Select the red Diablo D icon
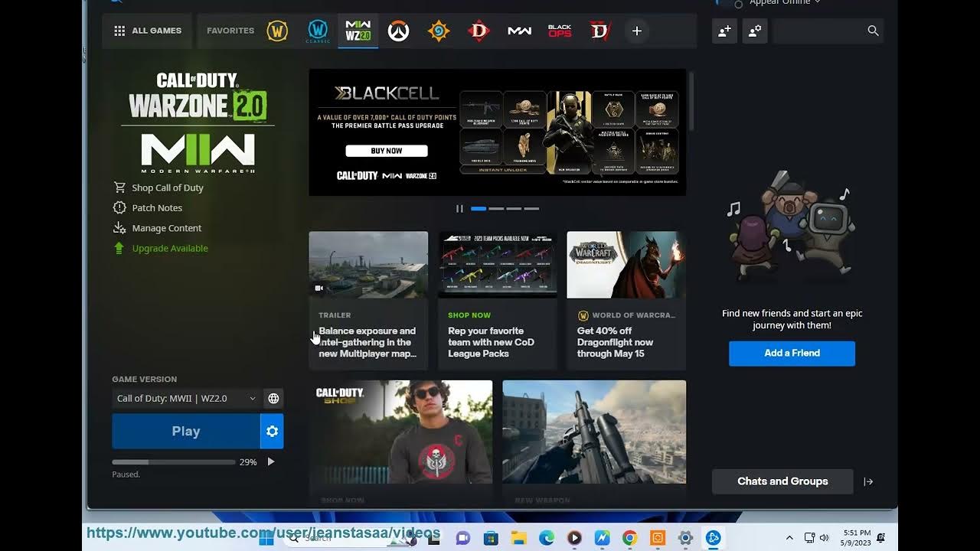 (x=479, y=31)
